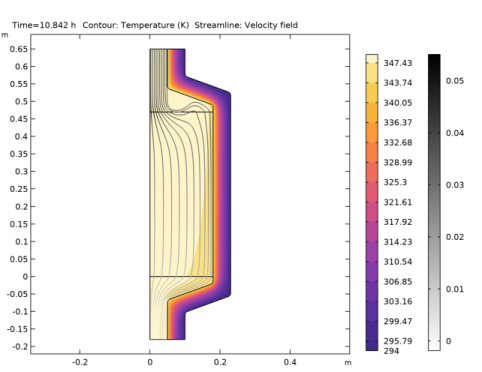Click the 325.3 temperature legend value
The width and height of the screenshot is (482, 372).
tap(395, 182)
